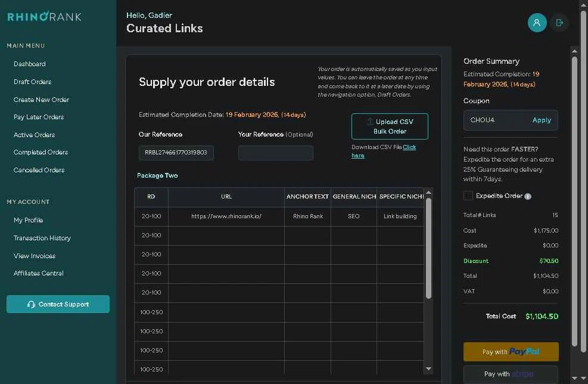Image resolution: width=588 pixels, height=384 pixels.
Task: Click the ANCHOR TEXT column header
Action: point(307,197)
